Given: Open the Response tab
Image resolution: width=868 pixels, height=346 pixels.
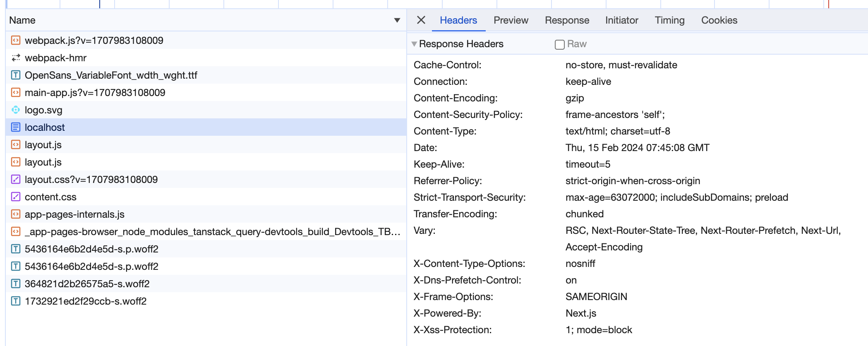Looking at the screenshot, I should tap(567, 20).
